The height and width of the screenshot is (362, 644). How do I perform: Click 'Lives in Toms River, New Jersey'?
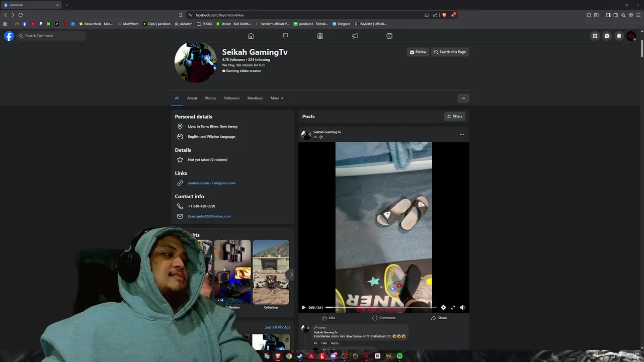[x=213, y=126]
